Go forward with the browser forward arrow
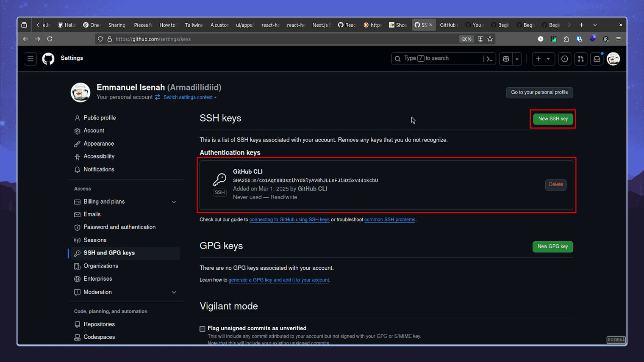Screen dimensions: 644x362 (x=37, y=39)
